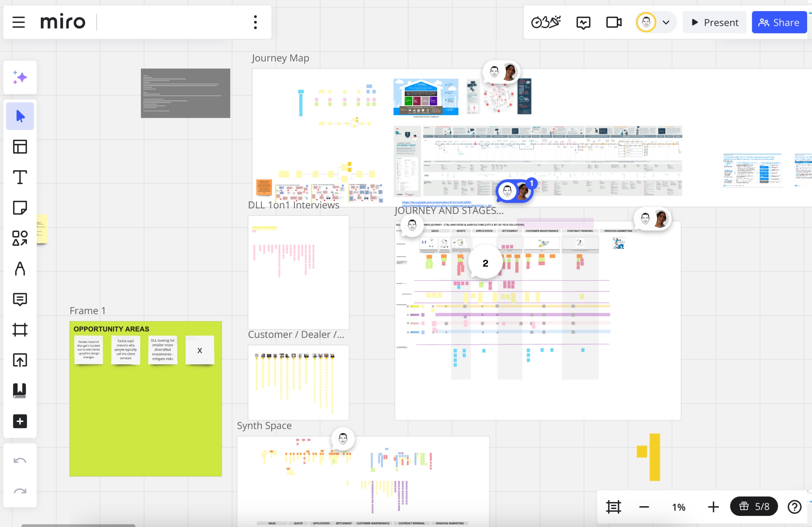Click the Share button
This screenshot has width=812, height=527.
[x=779, y=22]
